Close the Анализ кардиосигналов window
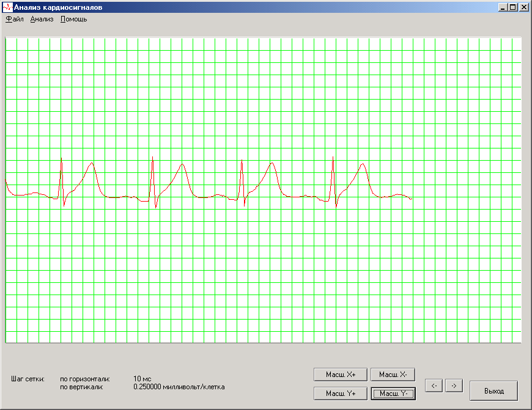 523,7
